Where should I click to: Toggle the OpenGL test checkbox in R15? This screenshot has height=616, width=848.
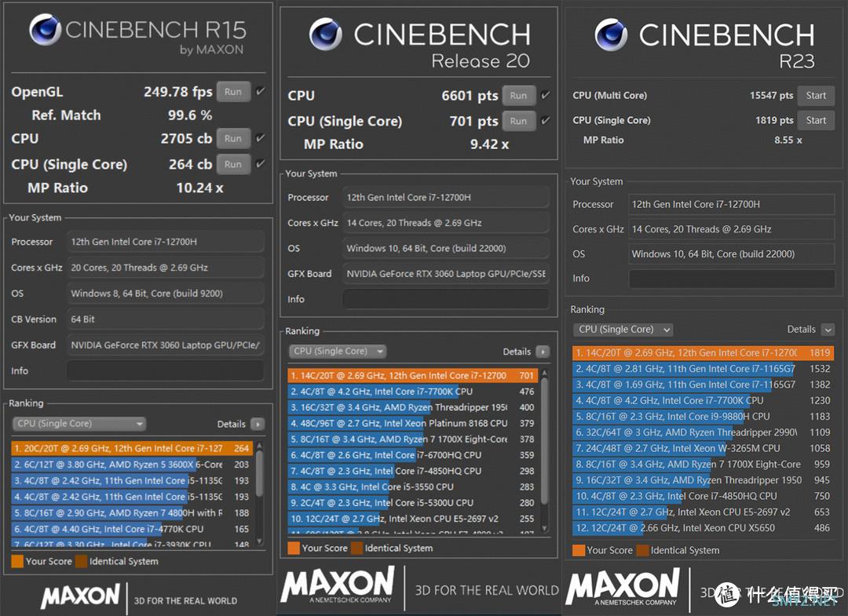[x=260, y=91]
